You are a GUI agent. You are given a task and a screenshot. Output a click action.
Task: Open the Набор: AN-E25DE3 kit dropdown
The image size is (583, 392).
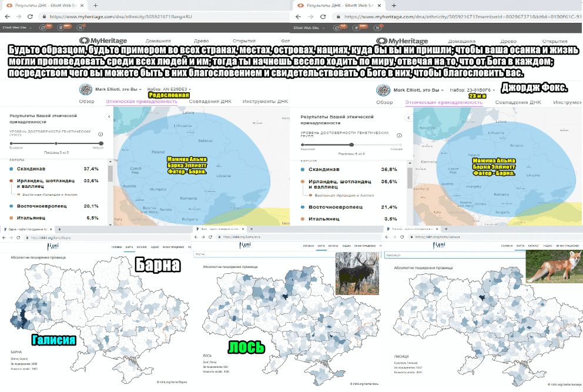coord(169,89)
